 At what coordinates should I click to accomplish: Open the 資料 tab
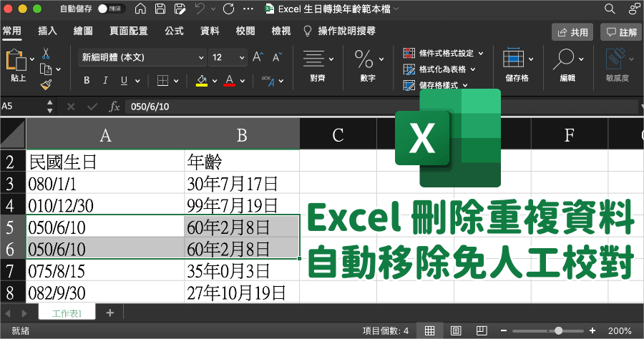point(210,31)
